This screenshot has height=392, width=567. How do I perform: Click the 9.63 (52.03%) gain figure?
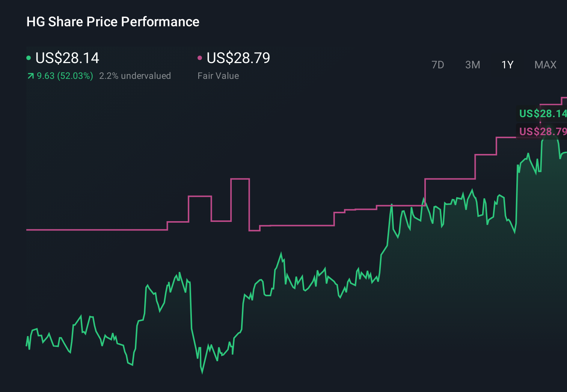point(65,75)
